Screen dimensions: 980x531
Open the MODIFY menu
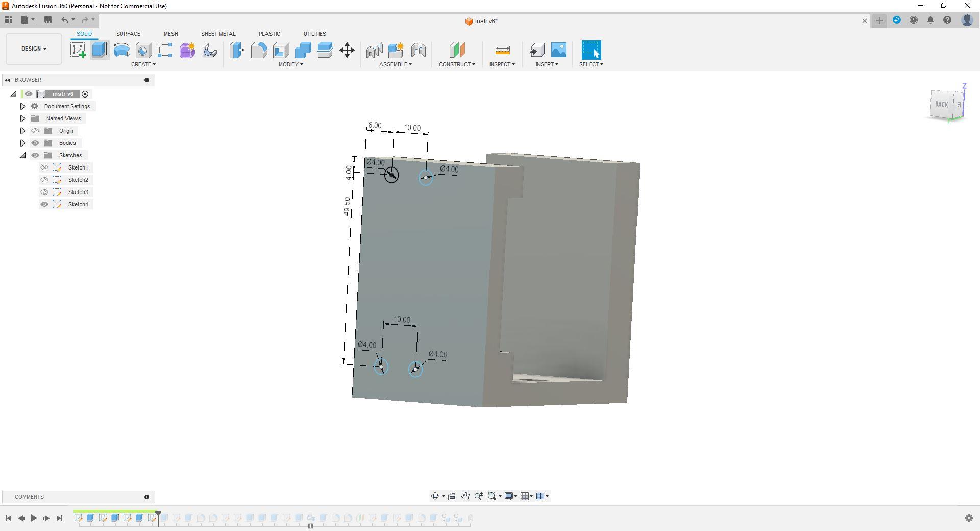(290, 64)
